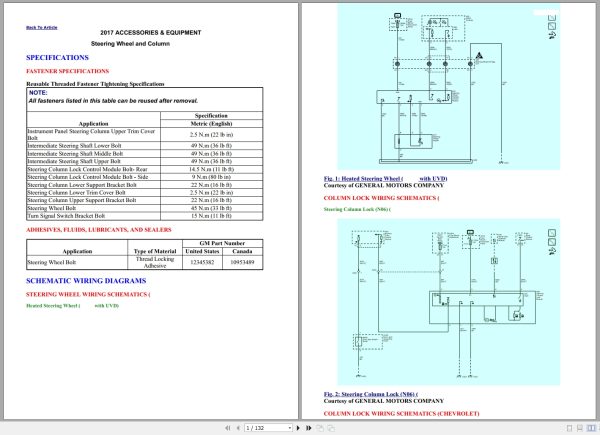Image resolution: width=600 pixels, height=435 pixels.
Task: Click the Metric (English) column header
Action: tap(211, 124)
